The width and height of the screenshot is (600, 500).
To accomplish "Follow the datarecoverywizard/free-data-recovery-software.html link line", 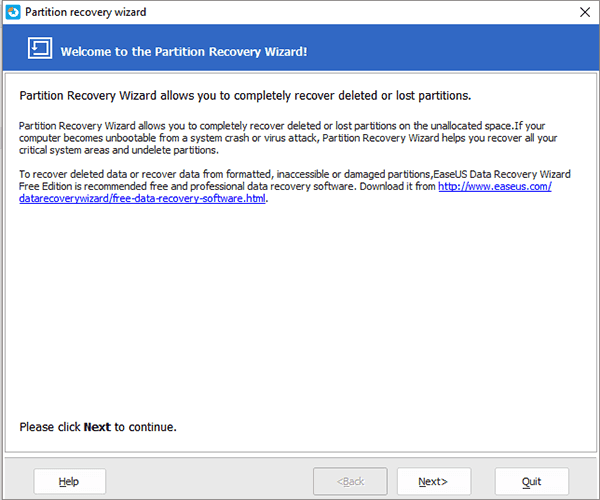I will (x=143, y=198).
